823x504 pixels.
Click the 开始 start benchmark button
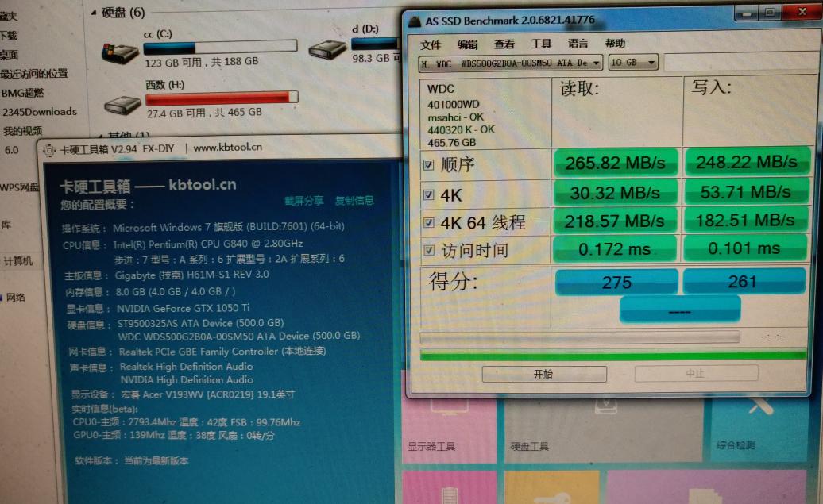pyautogui.click(x=543, y=373)
